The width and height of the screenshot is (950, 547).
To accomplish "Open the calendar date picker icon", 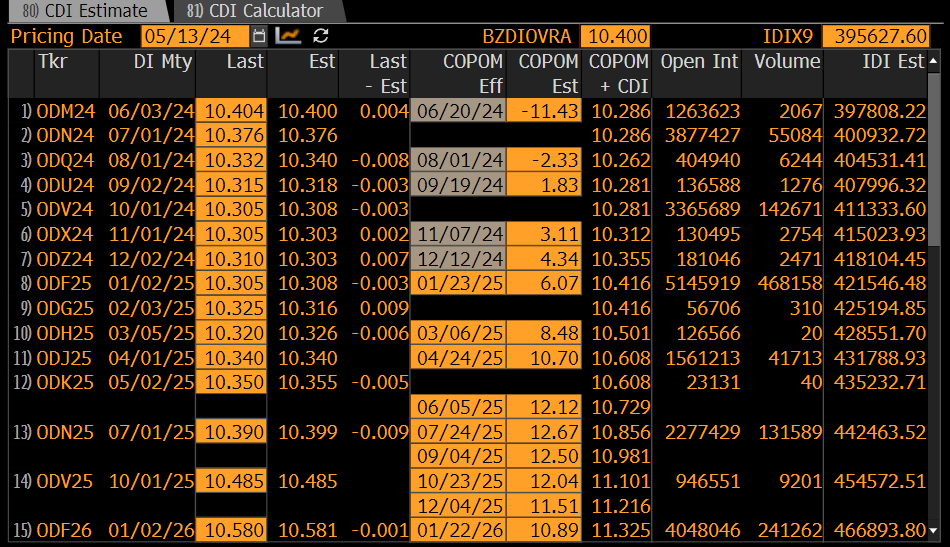I will tap(259, 36).
